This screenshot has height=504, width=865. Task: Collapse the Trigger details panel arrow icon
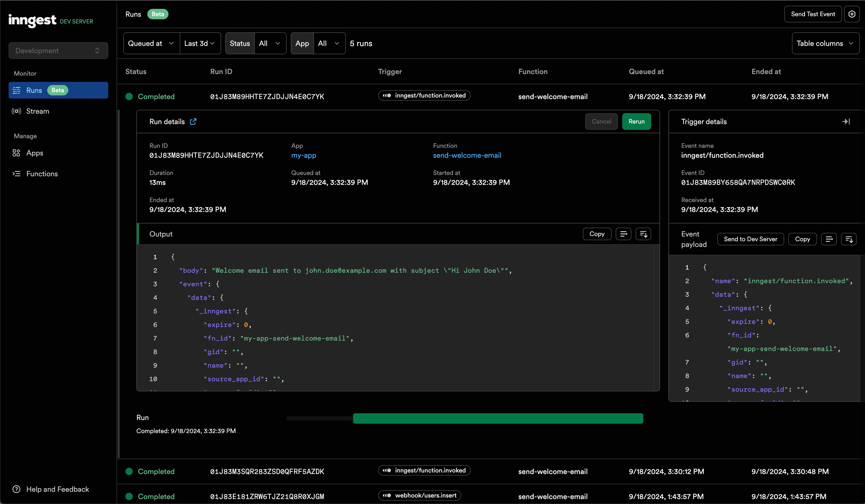[846, 122]
